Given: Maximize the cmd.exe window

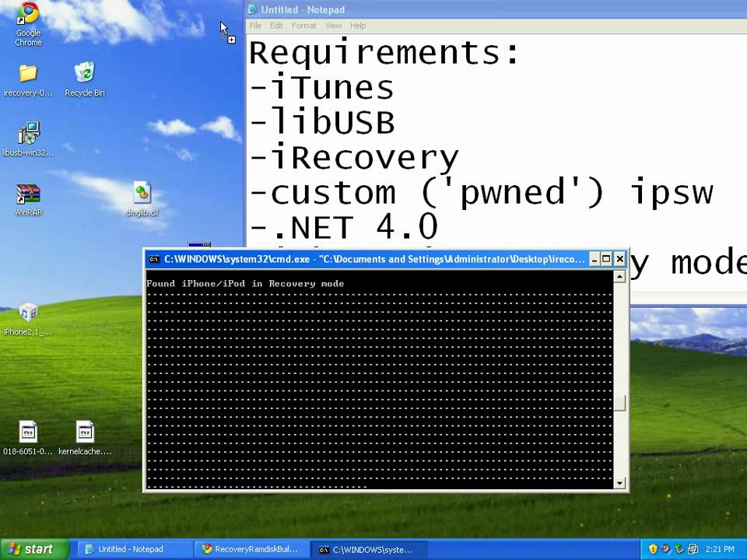Looking at the screenshot, I should pyautogui.click(x=606, y=259).
